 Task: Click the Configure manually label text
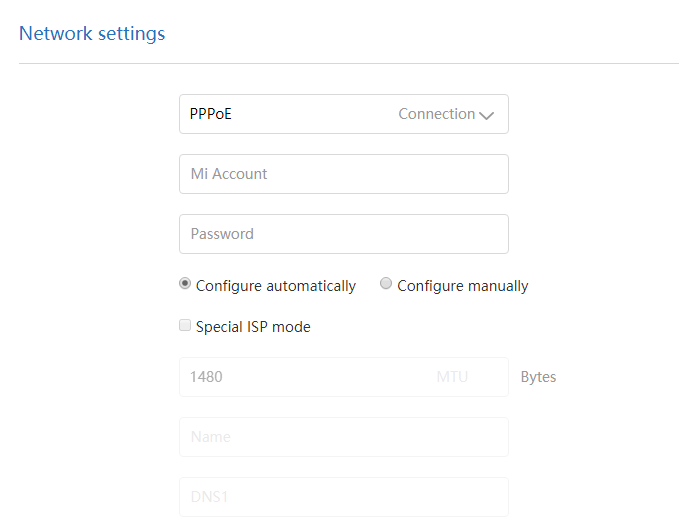click(462, 286)
